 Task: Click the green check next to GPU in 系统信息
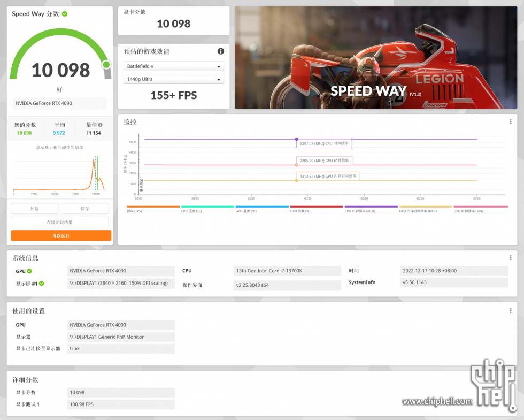click(29, 271)
